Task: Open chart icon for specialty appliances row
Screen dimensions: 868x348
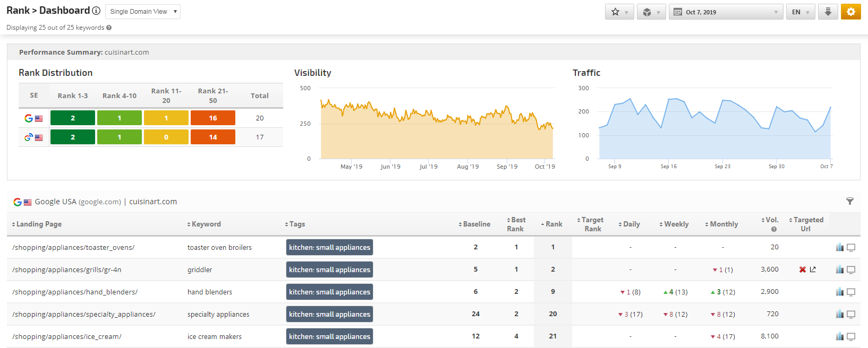Action: (x=840, y=314)
